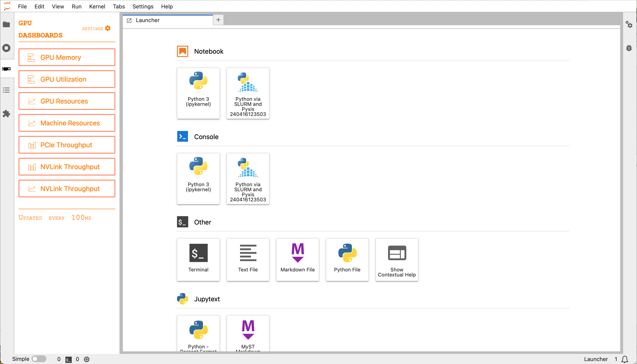Click the Launcher label in status bar

(596, 359)
